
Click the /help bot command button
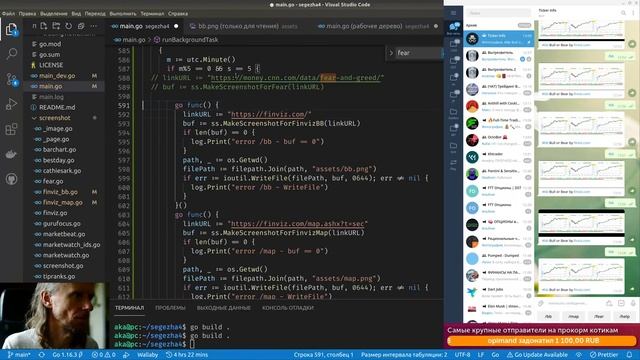pyautogui.click(x=624, y=316)
